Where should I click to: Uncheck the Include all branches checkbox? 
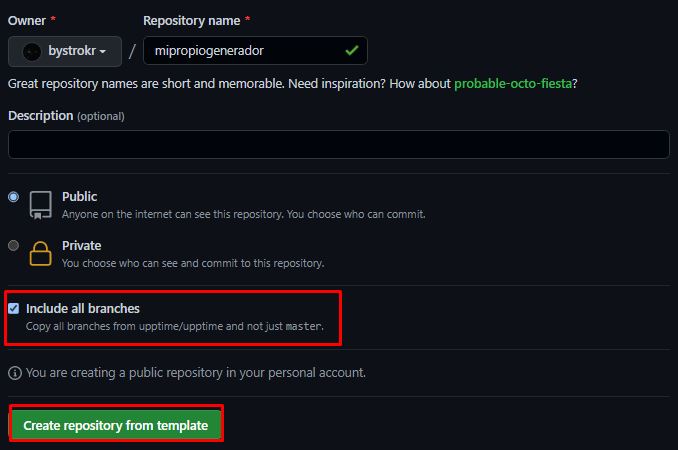pos(13,308)
